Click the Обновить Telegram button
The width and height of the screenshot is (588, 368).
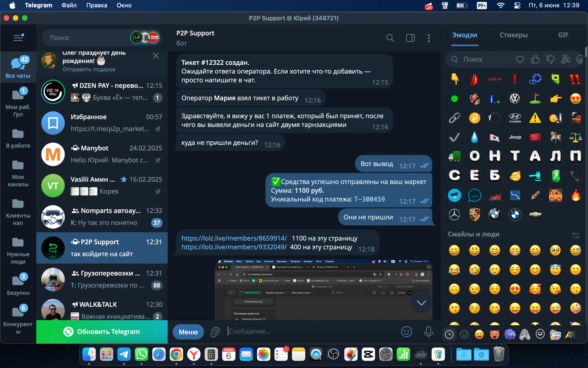click(102, 332)
